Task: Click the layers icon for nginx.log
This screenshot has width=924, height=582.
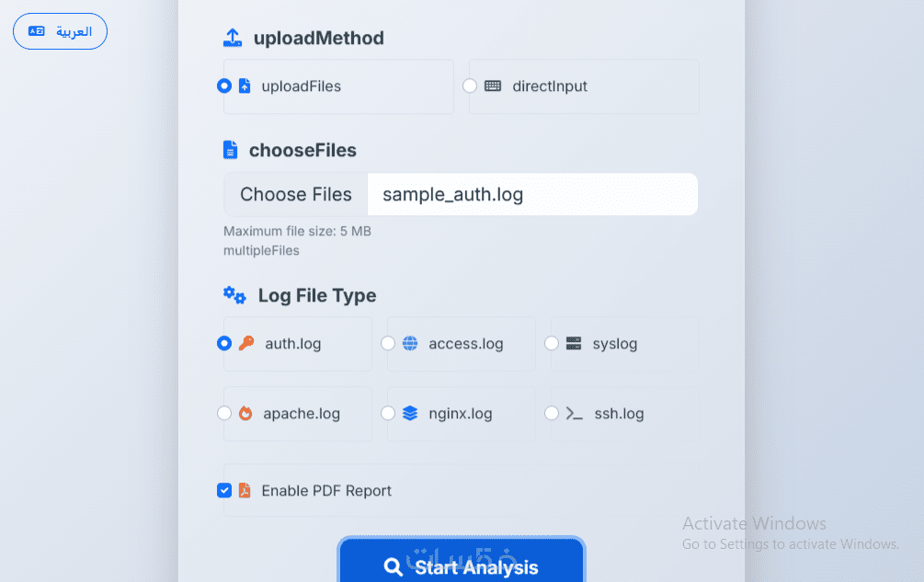Action: pyautogui.click(x=410, y=414)
